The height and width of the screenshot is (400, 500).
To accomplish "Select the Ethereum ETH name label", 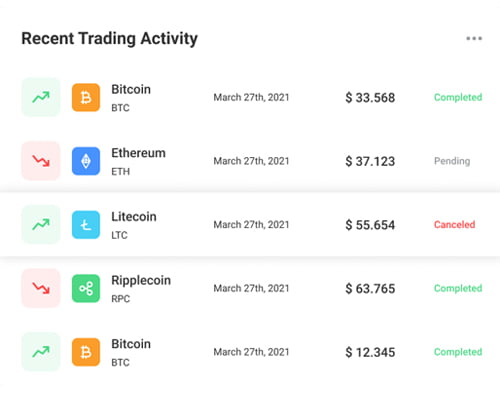I will pos(138,162).
